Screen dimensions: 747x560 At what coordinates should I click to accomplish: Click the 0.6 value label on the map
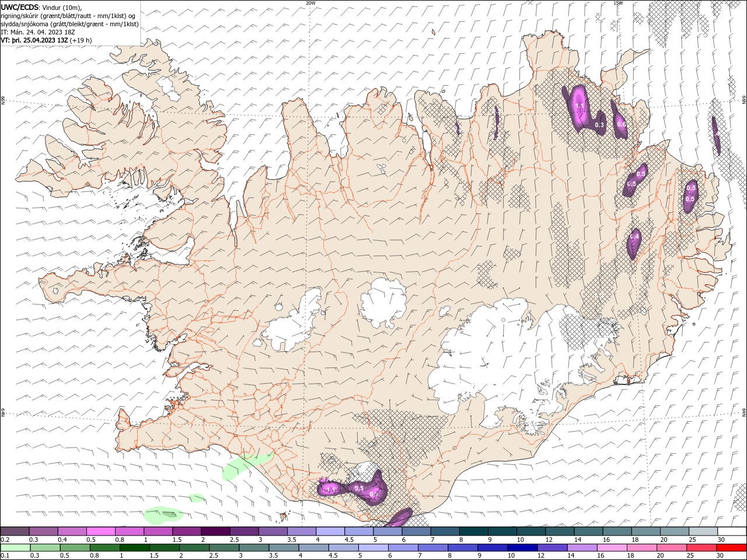(622, 124)
